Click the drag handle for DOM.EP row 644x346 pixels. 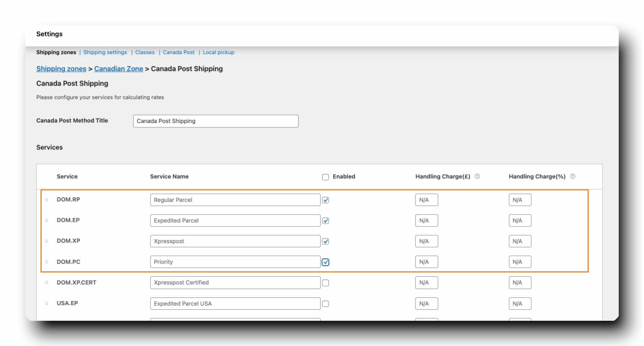point(46,221)
